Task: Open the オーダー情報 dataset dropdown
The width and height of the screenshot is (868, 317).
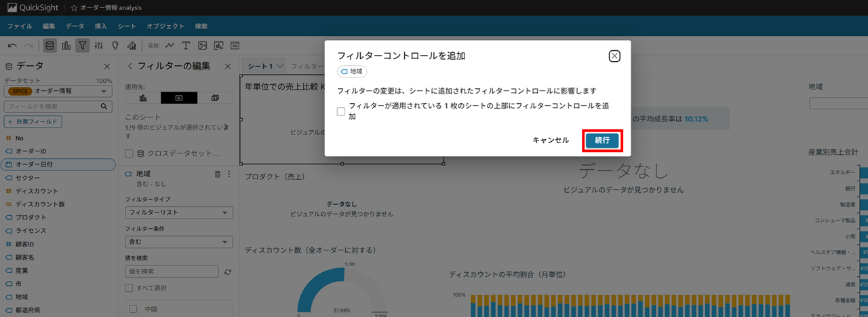Action: click(58, 91)
